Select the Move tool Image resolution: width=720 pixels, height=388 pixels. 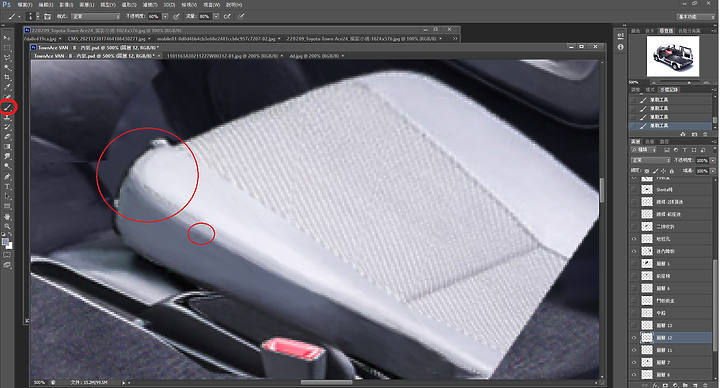tap(7, 38)
